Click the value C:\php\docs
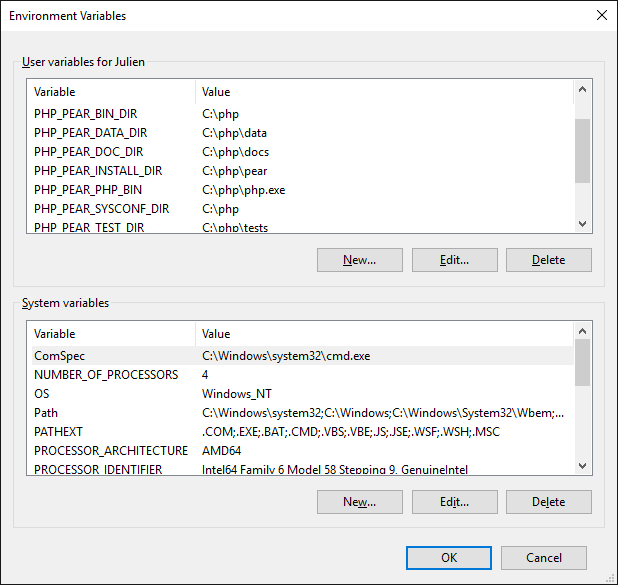 (236, 152)
